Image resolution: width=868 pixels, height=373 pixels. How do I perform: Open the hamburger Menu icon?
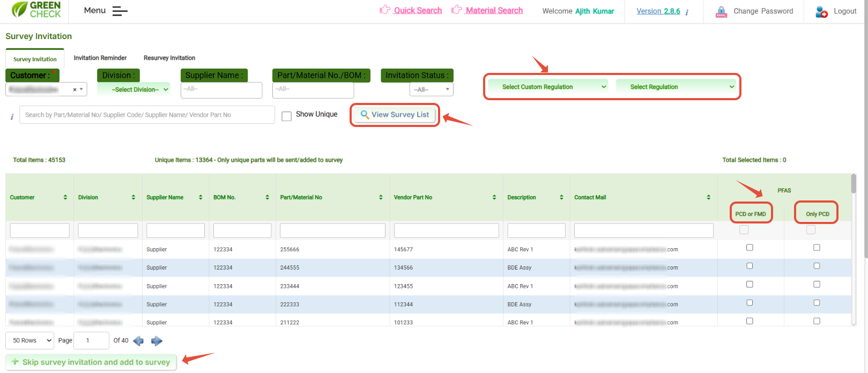point(120,11)
